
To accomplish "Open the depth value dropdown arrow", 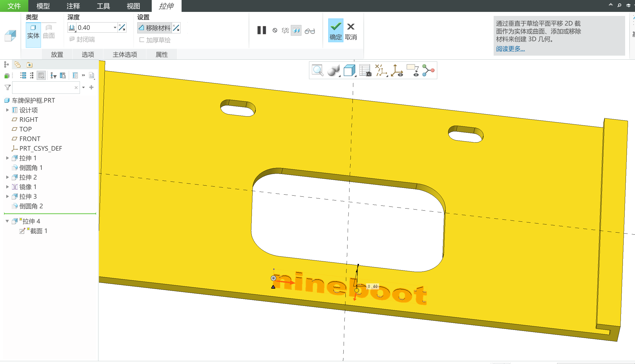I will [x=115, y=28].
